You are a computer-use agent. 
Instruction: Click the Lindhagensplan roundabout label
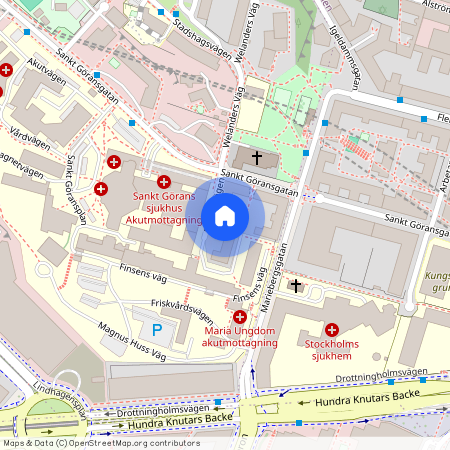pyautogui.click(x=59, y=401)
